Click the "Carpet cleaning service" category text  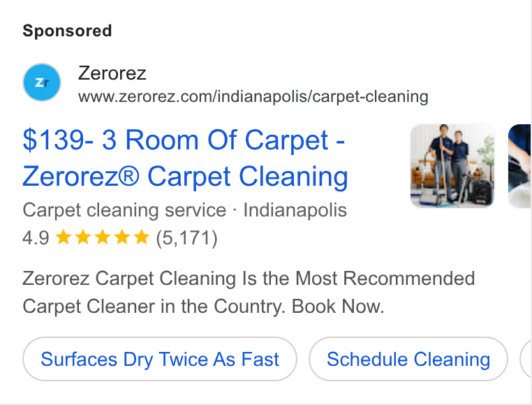click(124, 209)
